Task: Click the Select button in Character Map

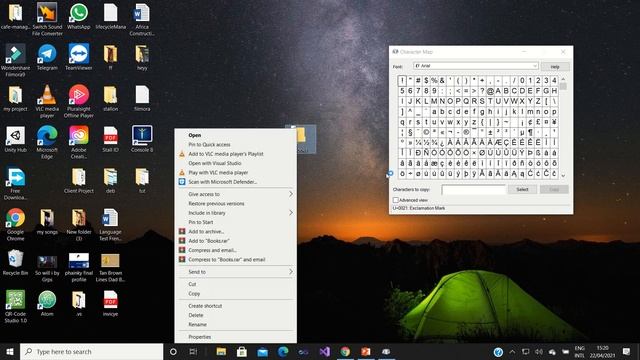Action: tap(522, 189)
